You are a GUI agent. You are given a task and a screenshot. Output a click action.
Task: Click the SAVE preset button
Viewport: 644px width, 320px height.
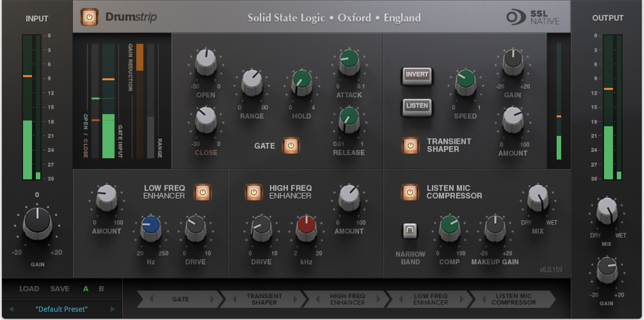60,289
